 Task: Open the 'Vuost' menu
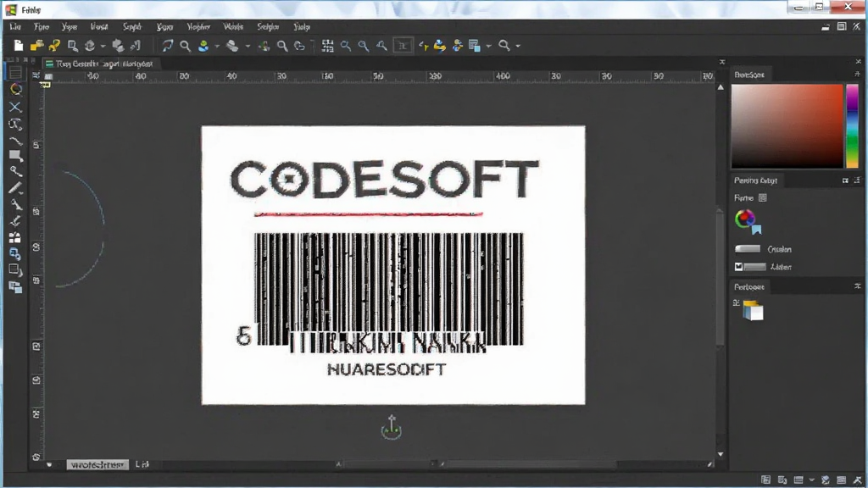[x=99, y=26]
